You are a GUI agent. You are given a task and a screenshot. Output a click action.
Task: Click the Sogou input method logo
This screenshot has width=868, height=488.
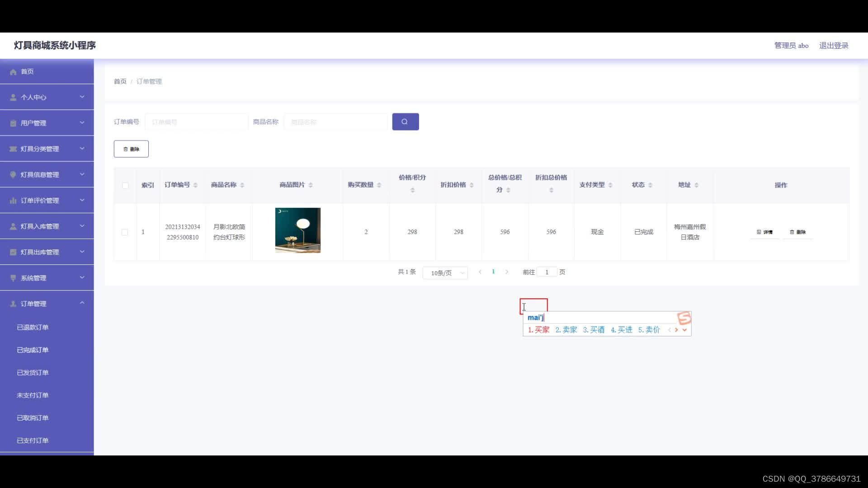coord(684,318)
